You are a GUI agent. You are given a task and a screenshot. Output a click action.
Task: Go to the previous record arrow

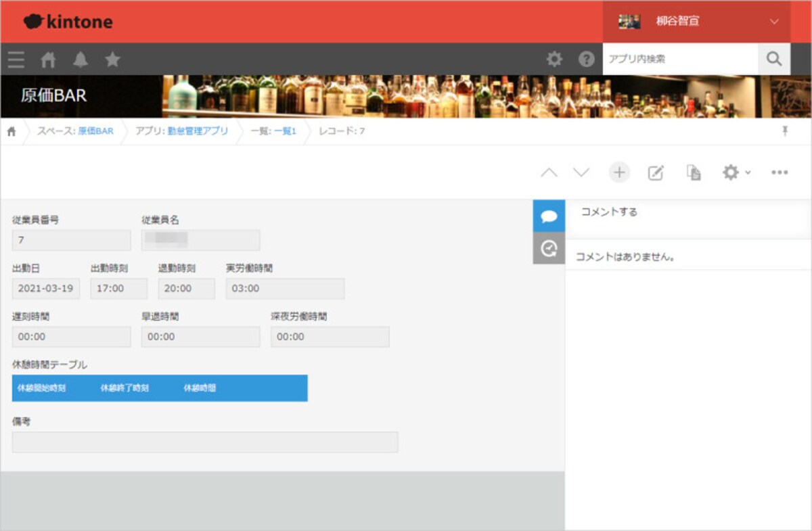click(549, 172)
